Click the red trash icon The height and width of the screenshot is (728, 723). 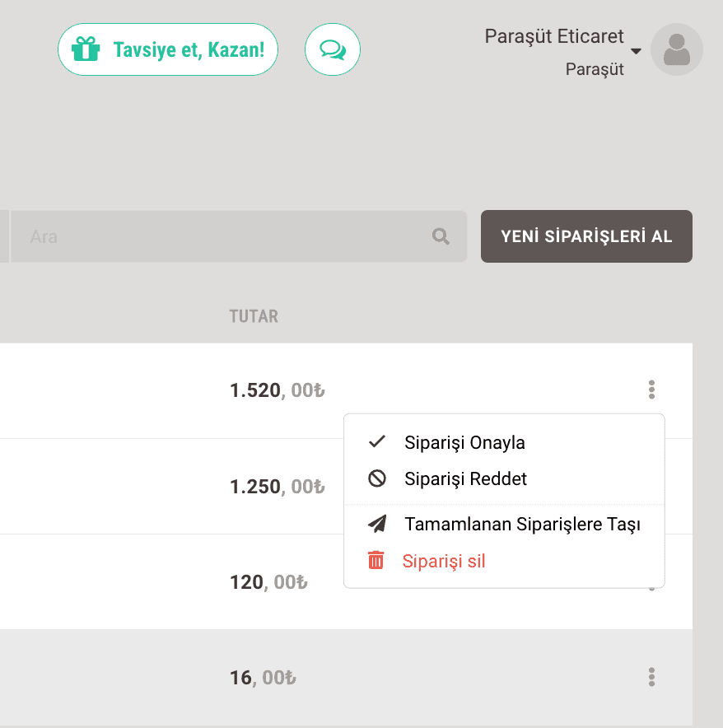point(375,561)
